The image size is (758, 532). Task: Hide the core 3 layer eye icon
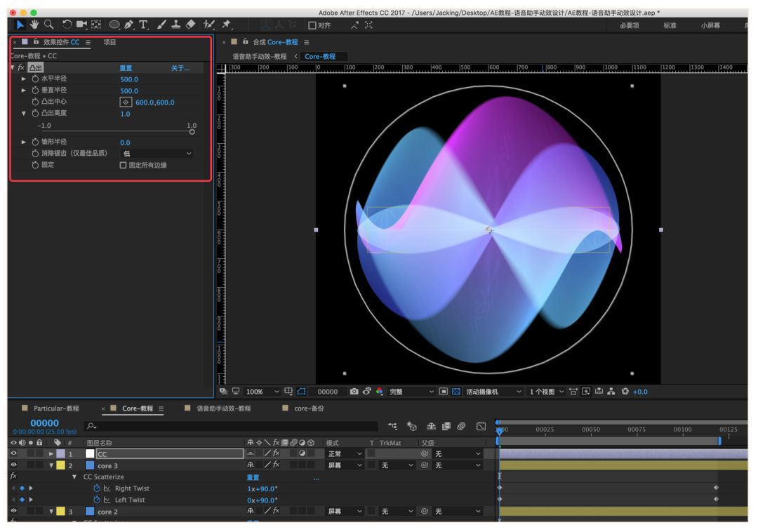13,465
